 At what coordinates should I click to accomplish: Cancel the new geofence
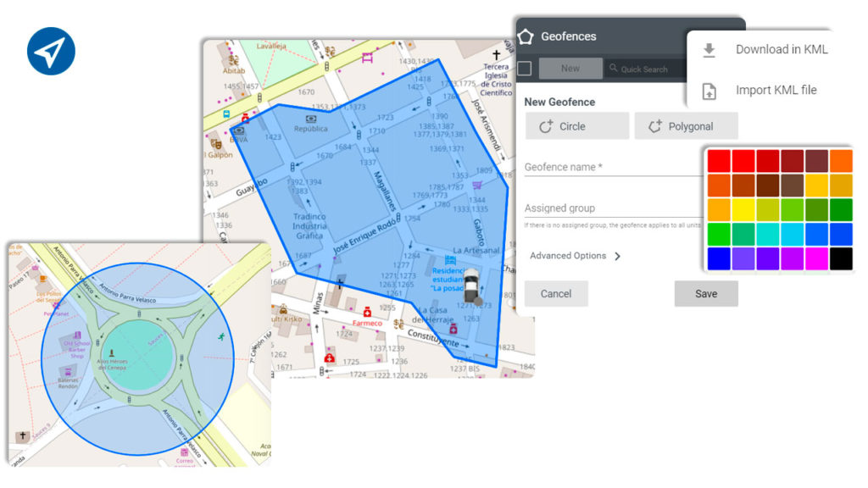pyautogui.click(x=556, y=294)
